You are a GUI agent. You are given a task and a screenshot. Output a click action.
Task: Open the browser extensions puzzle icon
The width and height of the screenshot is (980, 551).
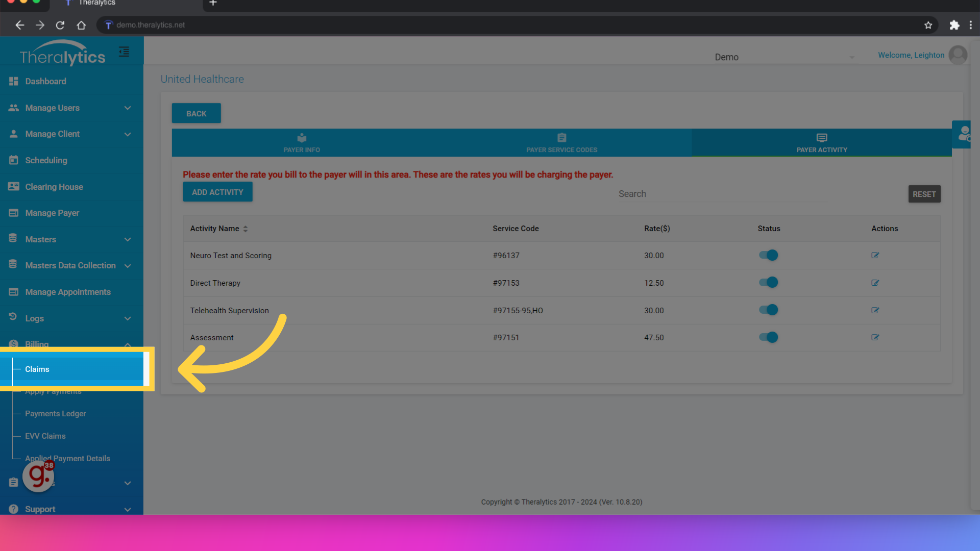click(954, 25)
